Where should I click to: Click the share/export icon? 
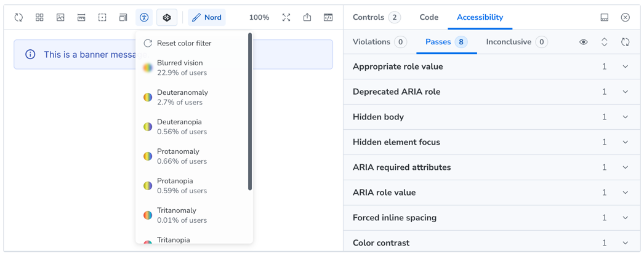307,17
